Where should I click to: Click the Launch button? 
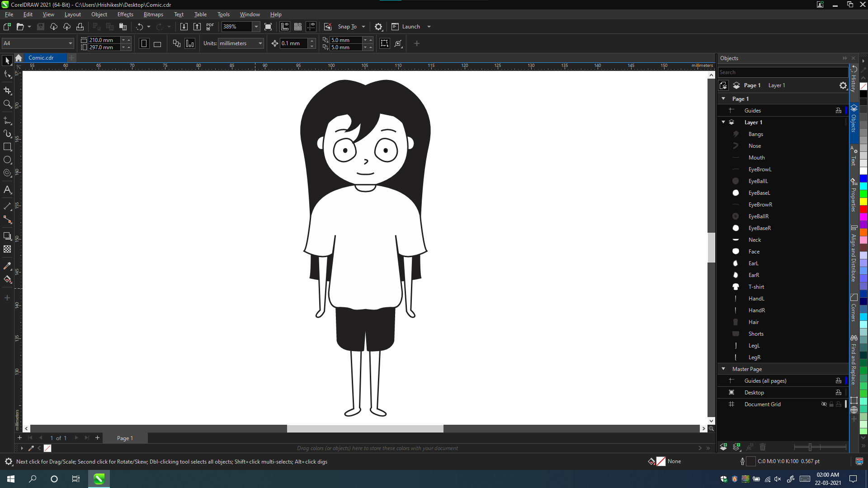pyautogui.click(x=406, y=27)
